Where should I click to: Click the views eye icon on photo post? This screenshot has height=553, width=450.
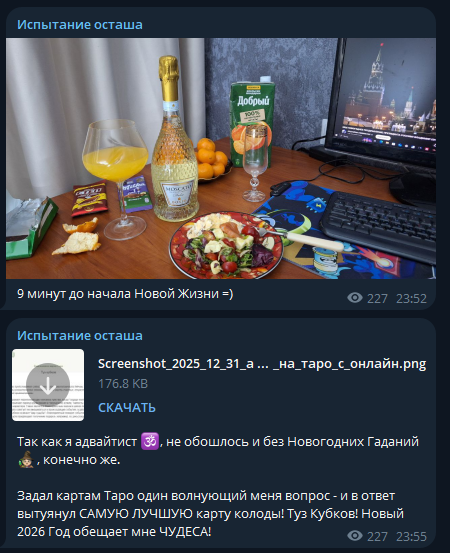pos(355,298)
